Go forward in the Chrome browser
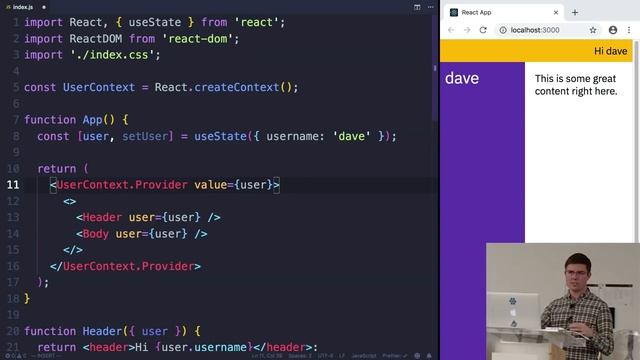Screen dimensions: 640x360 (467, 30)
